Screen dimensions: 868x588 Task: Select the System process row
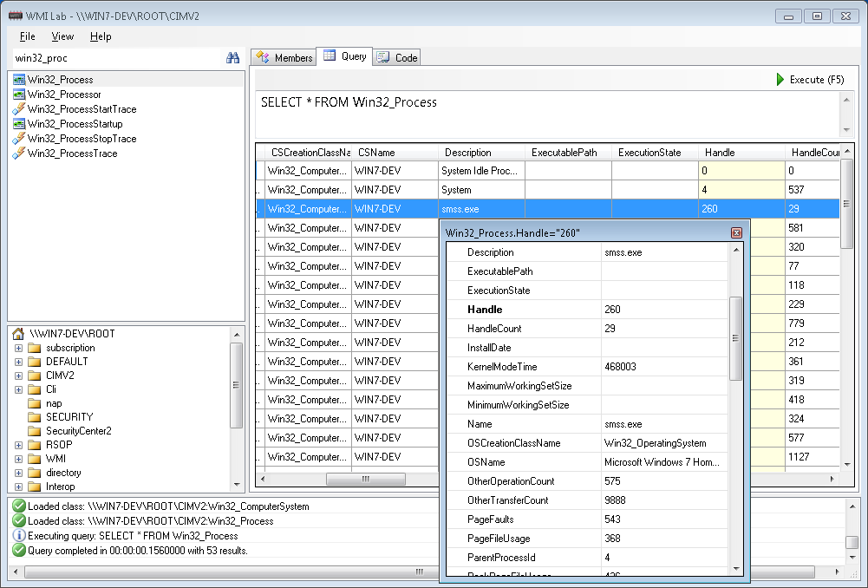coord(547,190)
